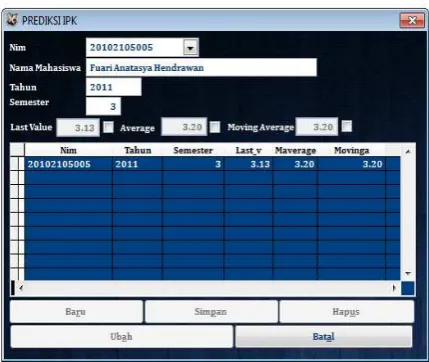Click grid horizontal scrollbar right arrow

(x=394, y=288)
